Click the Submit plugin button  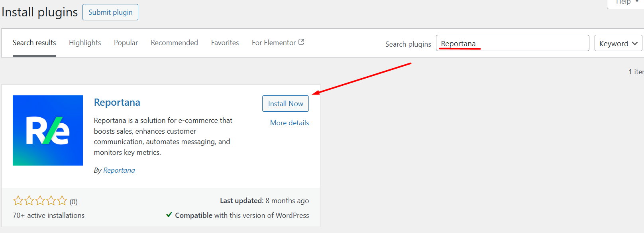pos(110,12)
